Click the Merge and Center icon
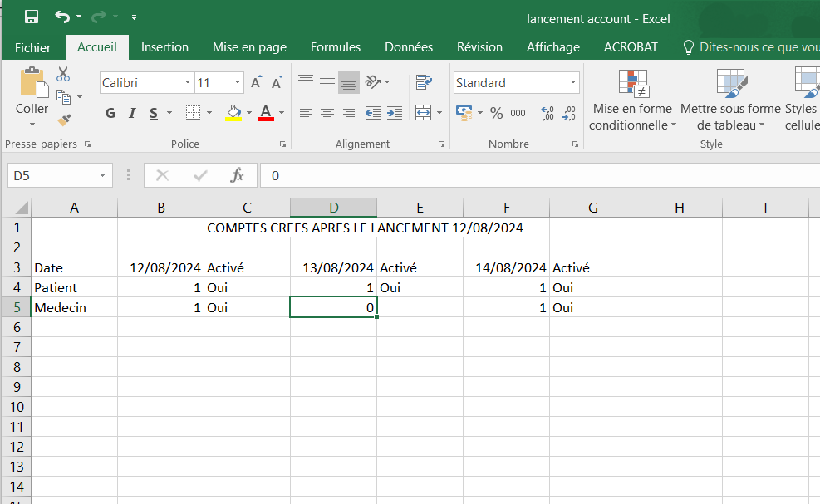 [x=424, y=113]
